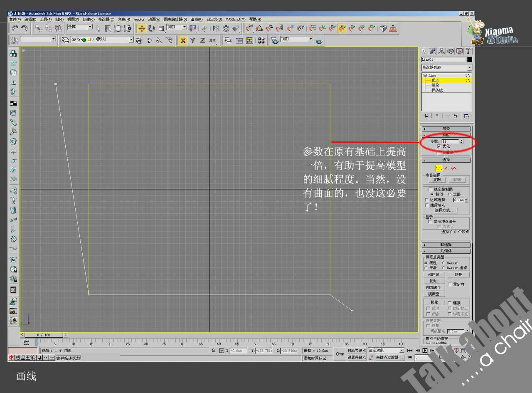Screen dimensions: 532x393
Task: Collapse the 几何体 rollout
Action: click(x=446, y=251)
